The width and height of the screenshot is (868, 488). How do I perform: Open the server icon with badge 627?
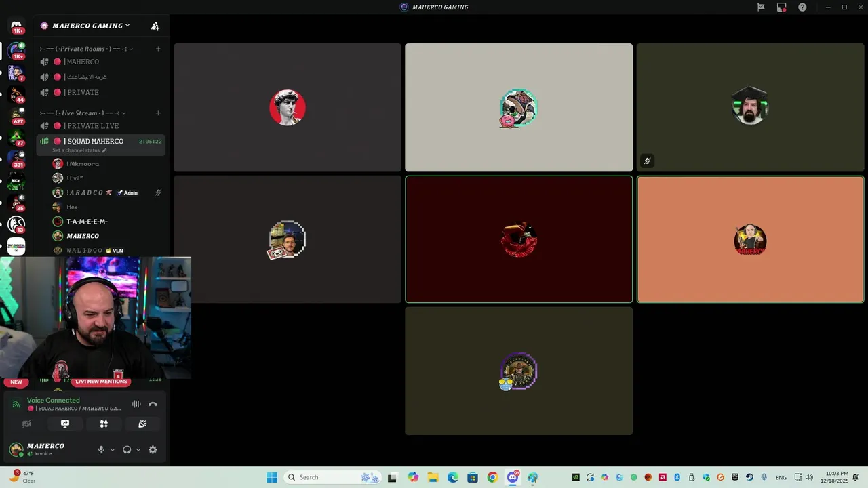coord(16,116)
